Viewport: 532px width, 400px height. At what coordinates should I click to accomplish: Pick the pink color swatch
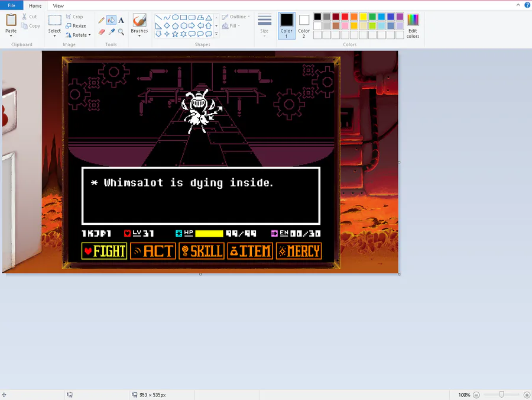click(x=345, y=26)
